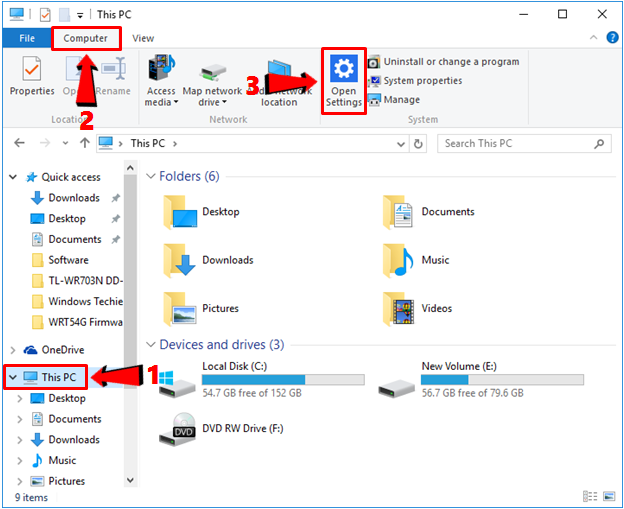
Task: Expand Desktop under This PC
Action: pos(20,398)
